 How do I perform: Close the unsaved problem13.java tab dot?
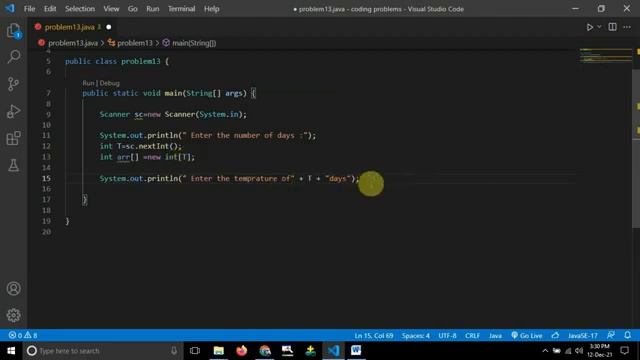point(109,27)
